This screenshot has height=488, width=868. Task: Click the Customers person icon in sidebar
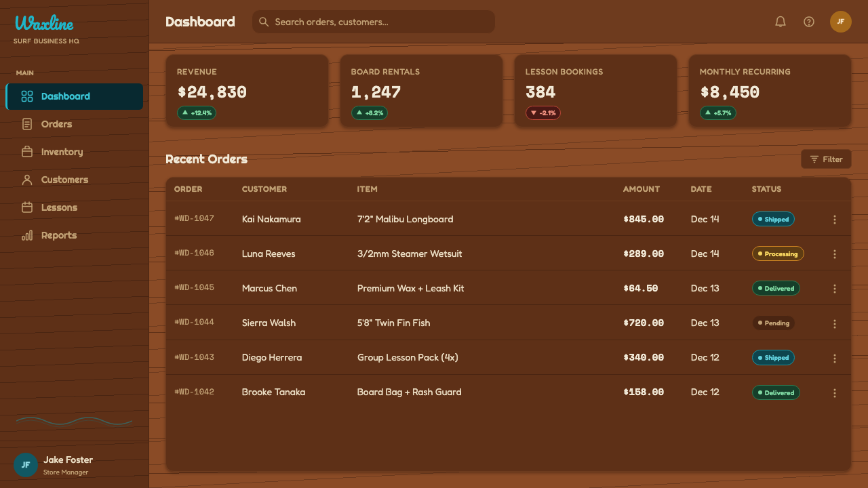(x=27, y=180)
